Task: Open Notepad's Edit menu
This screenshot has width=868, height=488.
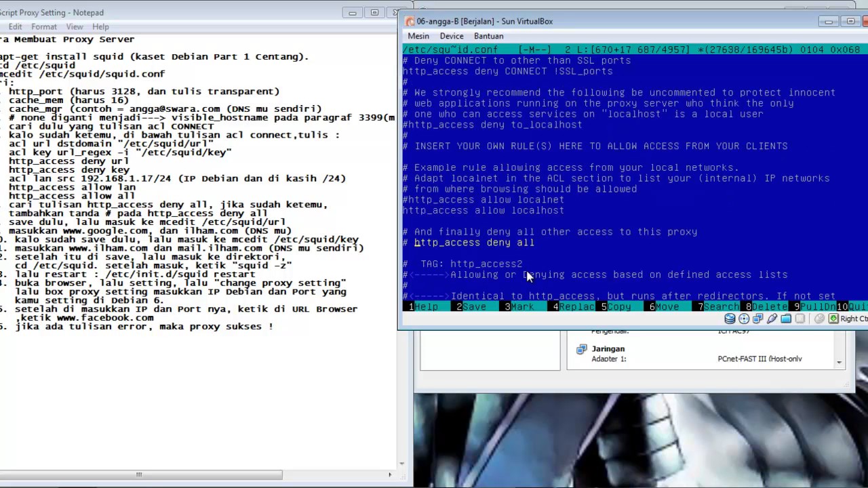Action: tap(15, 26)
